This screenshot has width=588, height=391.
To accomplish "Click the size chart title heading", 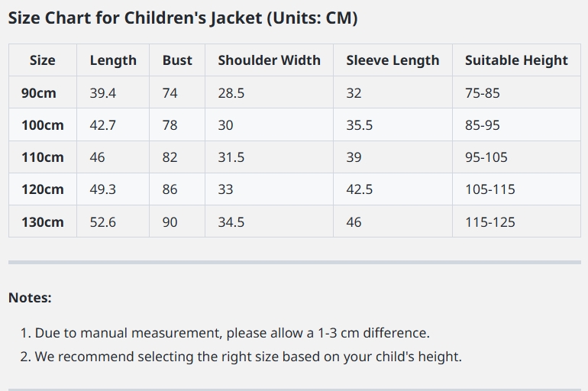I will click(183, 18).
